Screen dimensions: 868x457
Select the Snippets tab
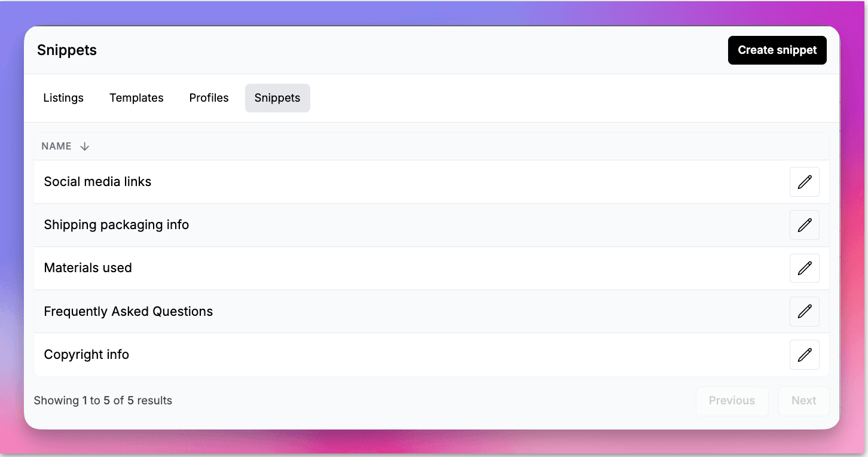coord(277,98)
